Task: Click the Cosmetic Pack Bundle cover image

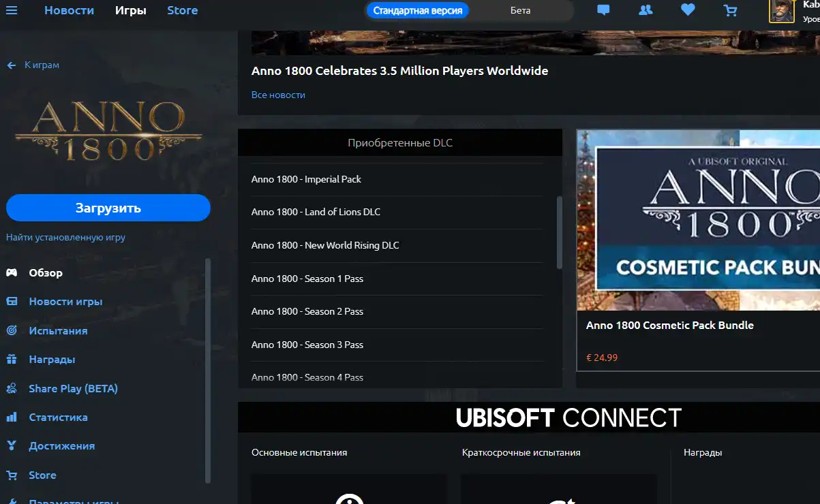Action: [698, 220]
